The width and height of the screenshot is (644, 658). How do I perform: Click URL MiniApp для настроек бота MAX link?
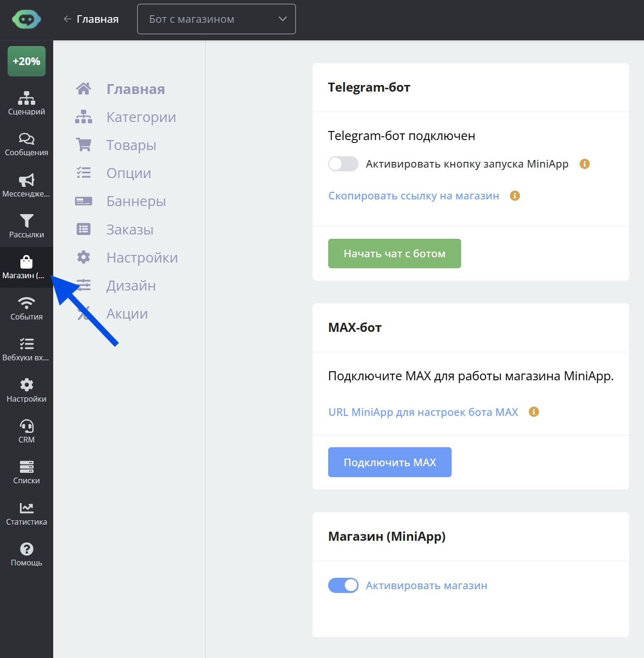pos(423,412)
